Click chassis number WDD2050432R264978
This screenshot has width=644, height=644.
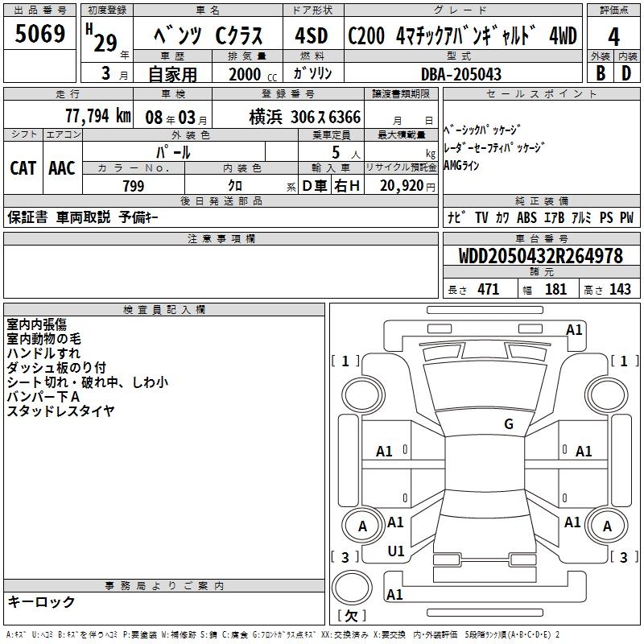tap(541, 256)
